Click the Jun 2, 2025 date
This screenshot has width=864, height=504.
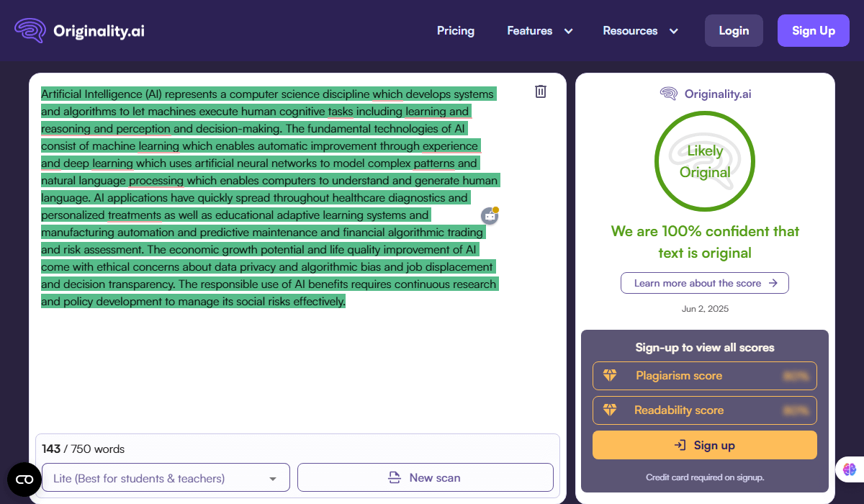tap(705, 309)
